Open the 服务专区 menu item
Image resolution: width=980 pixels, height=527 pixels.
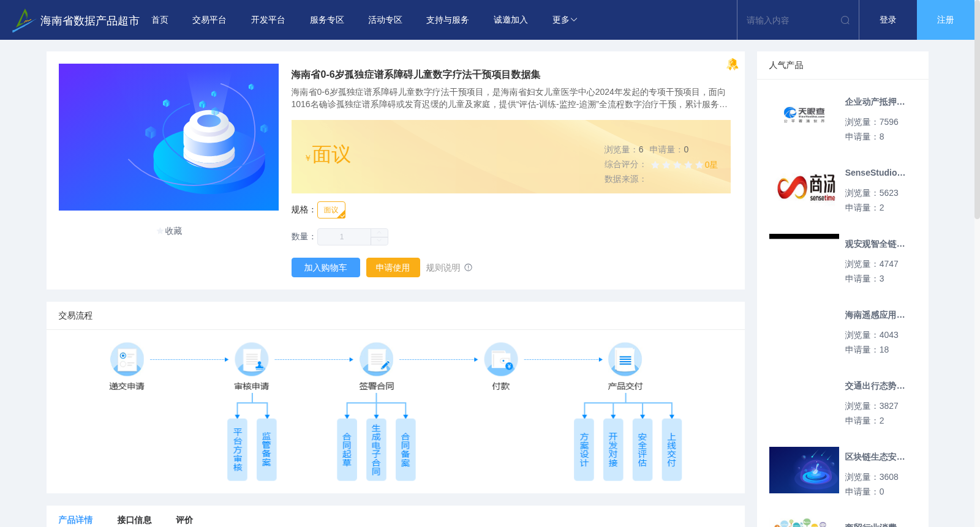[x=327, y=20]
